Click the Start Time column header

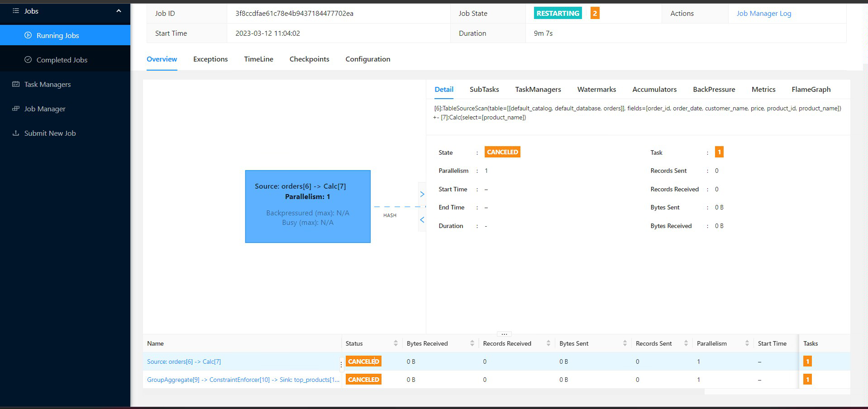click(x=772, y=343)
